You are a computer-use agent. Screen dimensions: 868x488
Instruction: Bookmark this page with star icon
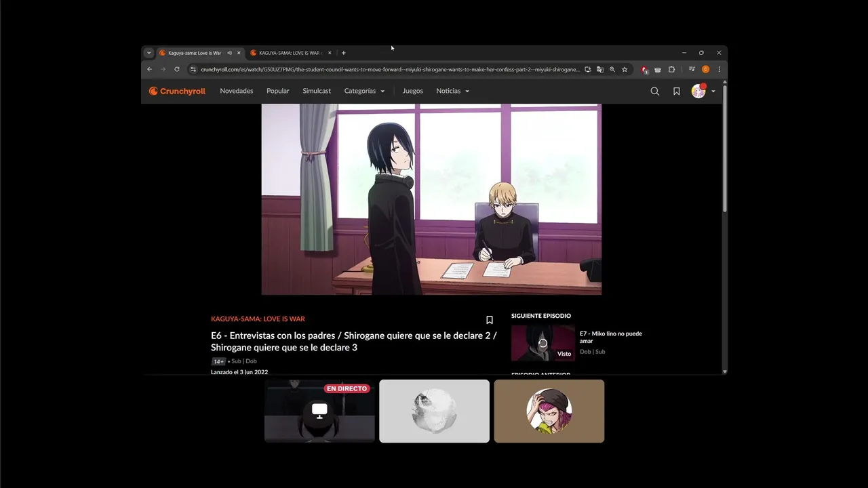point(625,69)
